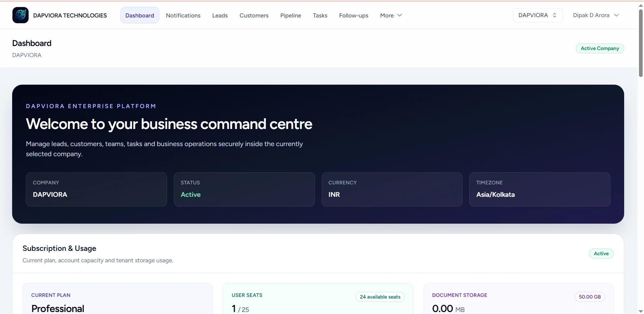The width and height of the screenshot is (644, 314).
Task: Click the DAPVIORA subtitle under Dashboard heading
Action: pos(27,55)
